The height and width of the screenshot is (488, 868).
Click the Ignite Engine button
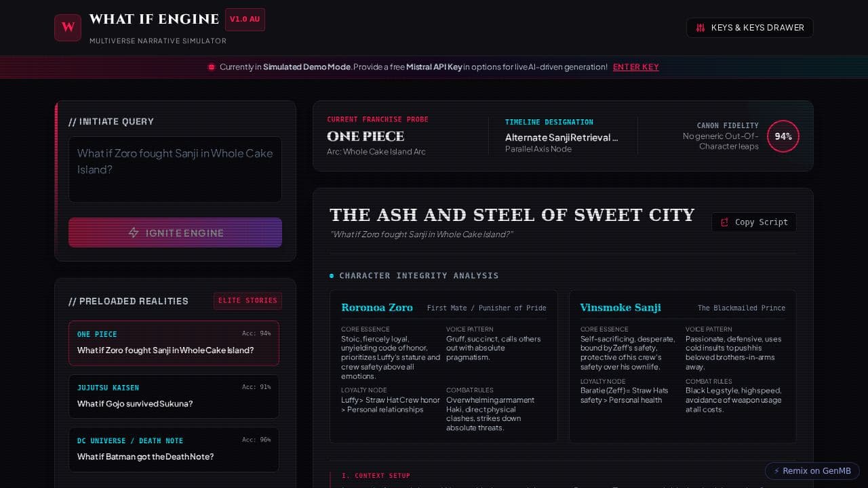tap(175, 232)
